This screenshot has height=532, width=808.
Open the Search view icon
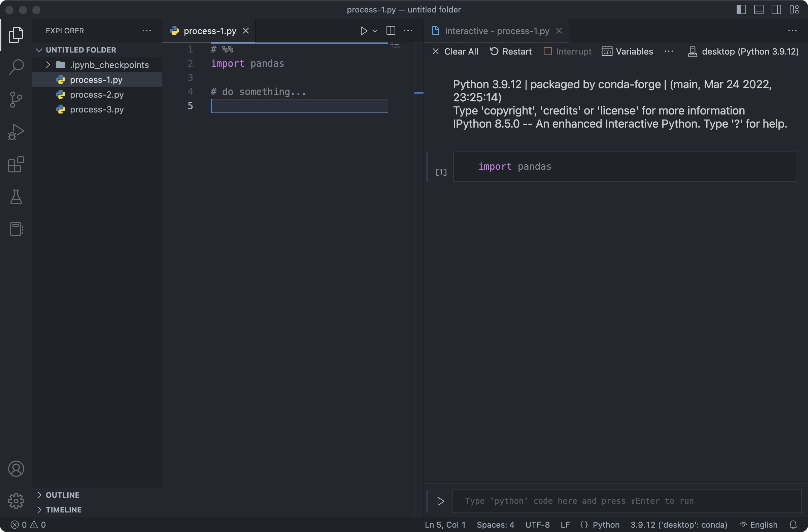tap(16, 67)
